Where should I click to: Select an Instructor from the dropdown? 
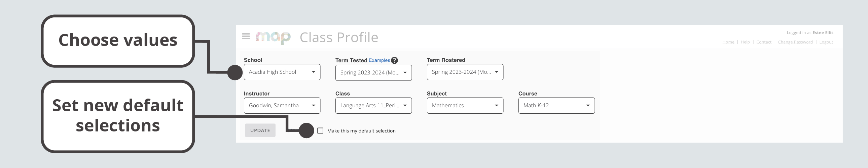click(x=282, y=106)
